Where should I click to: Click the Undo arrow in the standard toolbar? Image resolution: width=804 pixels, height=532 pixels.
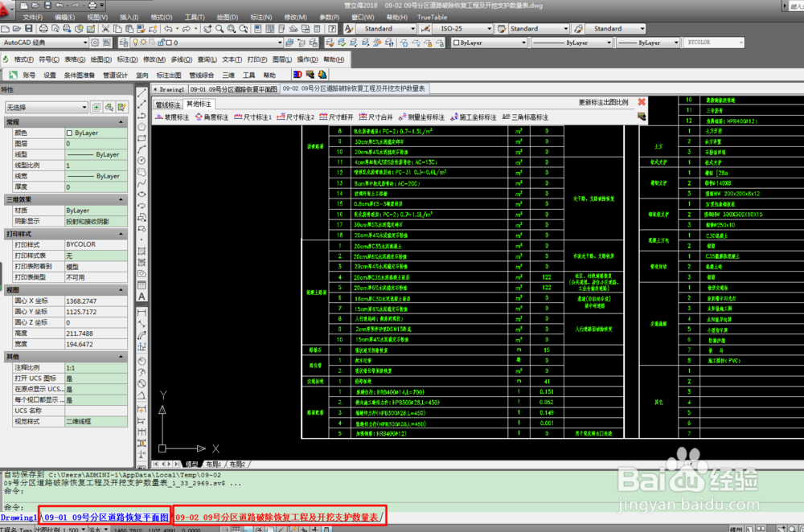click(168, 29)
